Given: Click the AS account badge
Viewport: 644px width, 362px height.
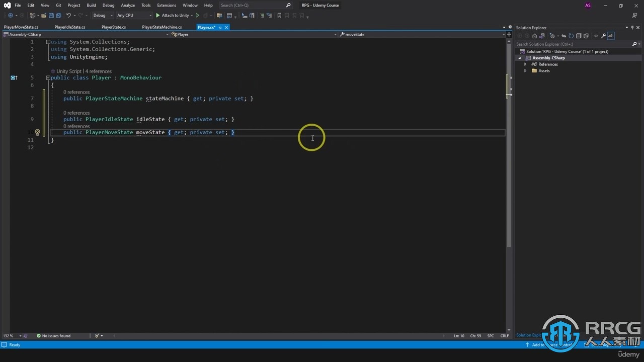Looking at the screenshot, I should (x=588, y=5).
